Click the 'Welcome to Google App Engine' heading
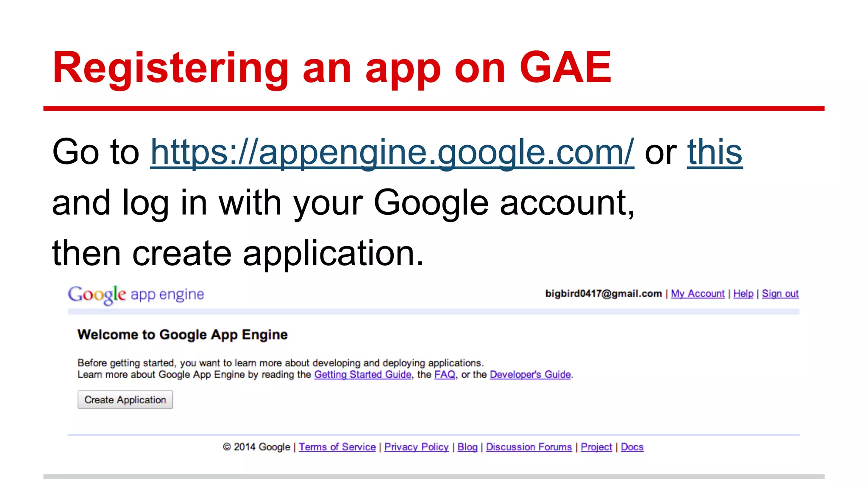The image size is (868, 488). pos(183,335)
